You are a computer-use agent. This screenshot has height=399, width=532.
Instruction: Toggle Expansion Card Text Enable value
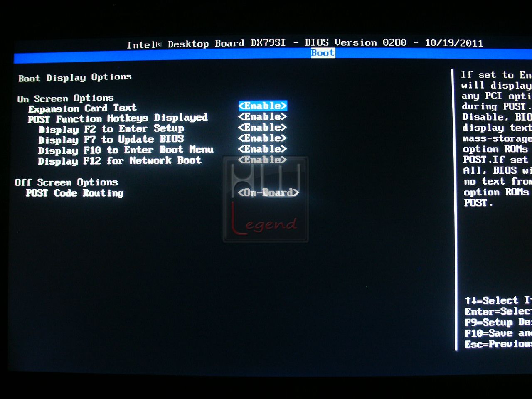[263, 106]
